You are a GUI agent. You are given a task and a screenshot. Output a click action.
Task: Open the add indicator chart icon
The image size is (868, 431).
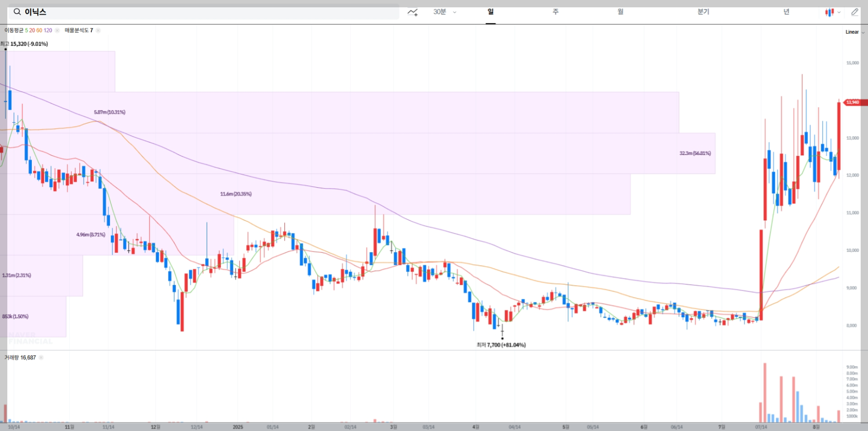(x=413, y=12)
